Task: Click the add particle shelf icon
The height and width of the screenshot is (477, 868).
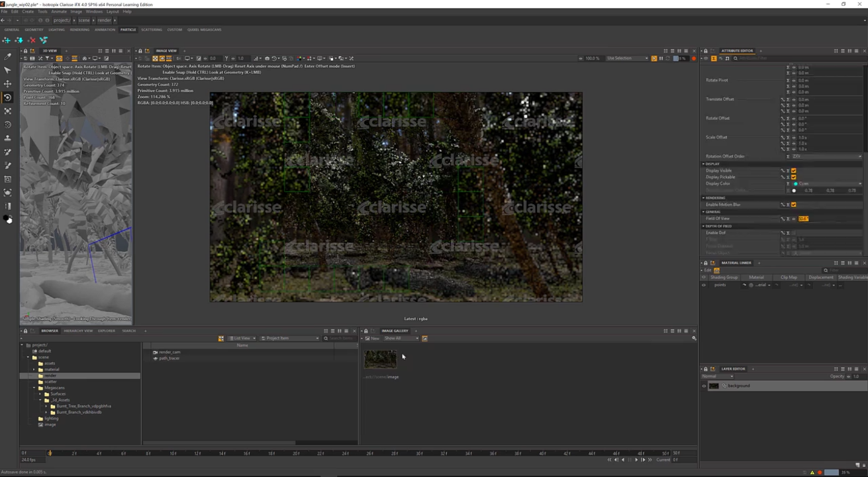Action: click(x=7, y=40)
